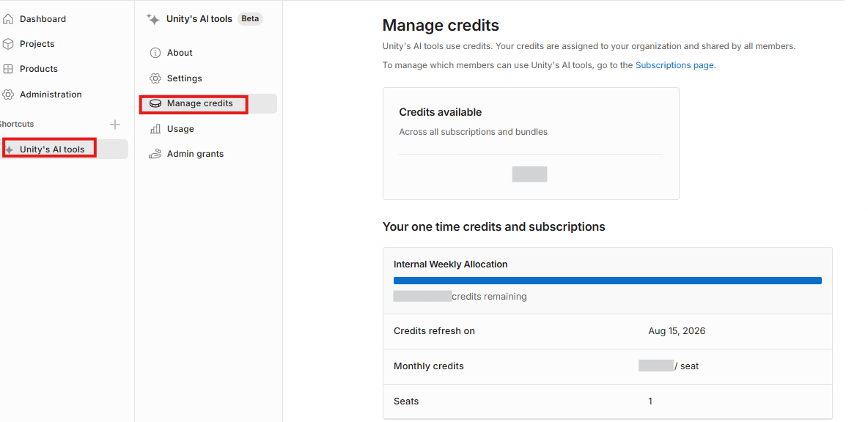
Task: Open the Dashboard page
Action: 43,19
